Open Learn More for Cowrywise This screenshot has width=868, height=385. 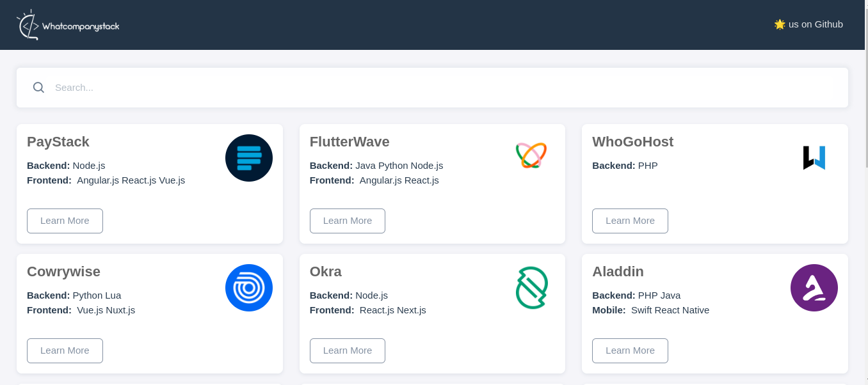coord(65,350)
